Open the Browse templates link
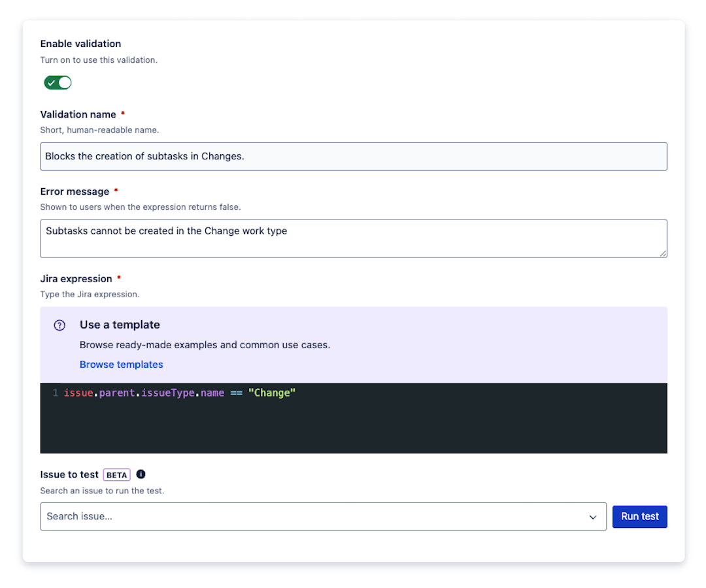 pos(122,365)
